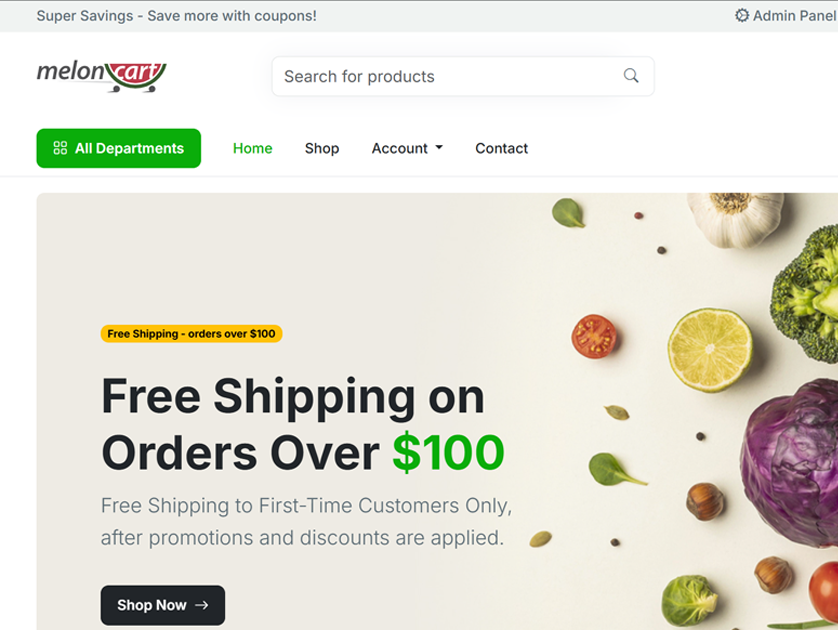Click the yellow Free Shipping badge
Image resolution: width=838 pixels, height=630 pixels.
tap(191, 334)
